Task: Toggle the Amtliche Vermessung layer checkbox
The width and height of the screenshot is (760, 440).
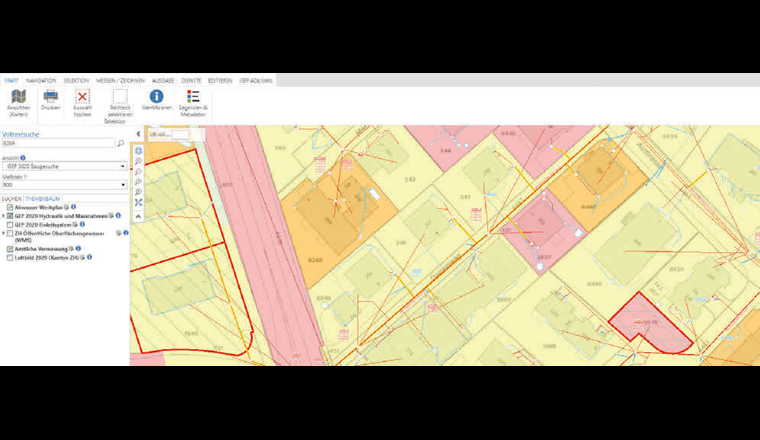Action: point(10,248)
